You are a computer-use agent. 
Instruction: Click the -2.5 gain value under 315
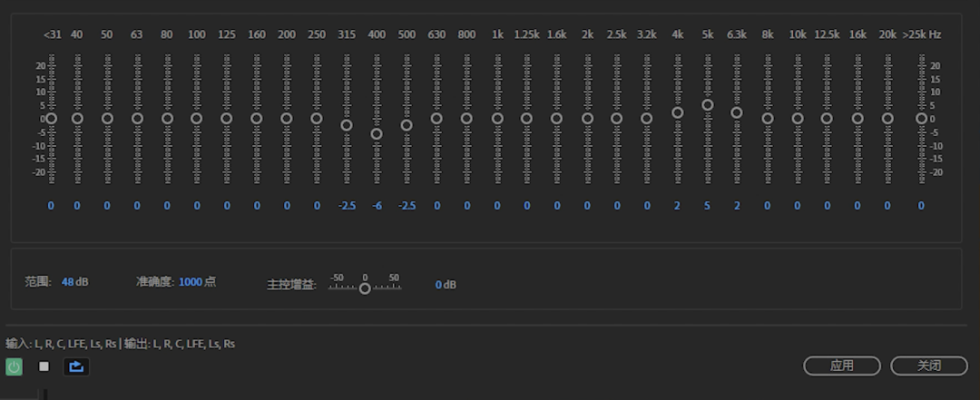[x=347, y=206]
